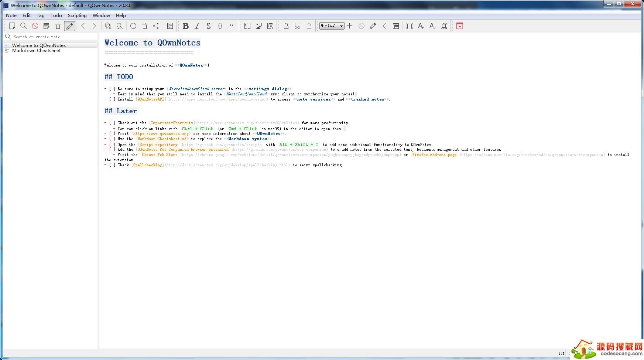Toggle the pencil edit-mode button
The height and width of the screenshot is (360, 644).
pos(69,26)
